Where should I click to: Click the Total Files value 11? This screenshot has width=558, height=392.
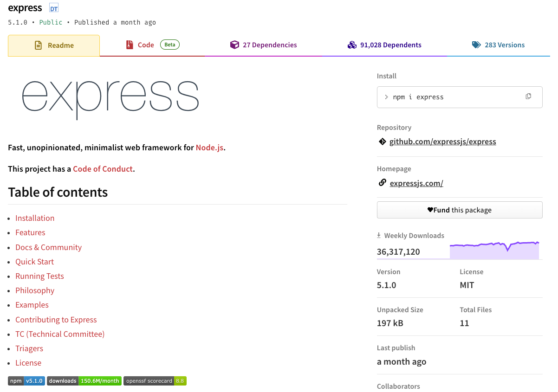464,323
